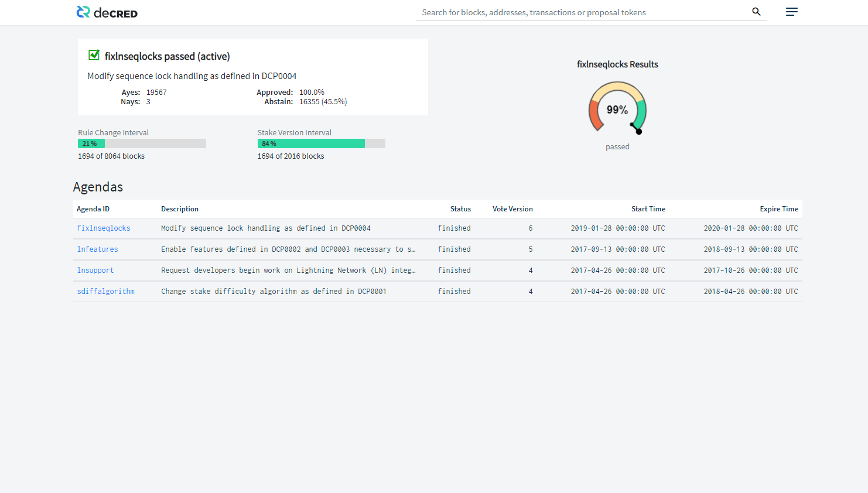Click vote version 4 in sdiffalgorithm row

(531, 292)
